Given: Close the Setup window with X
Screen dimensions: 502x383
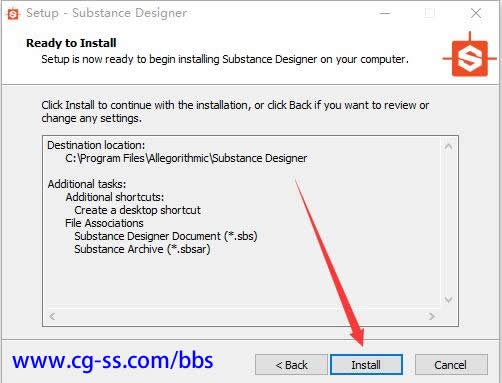Looking at the screenshot, I should click(x=476, y=13).
